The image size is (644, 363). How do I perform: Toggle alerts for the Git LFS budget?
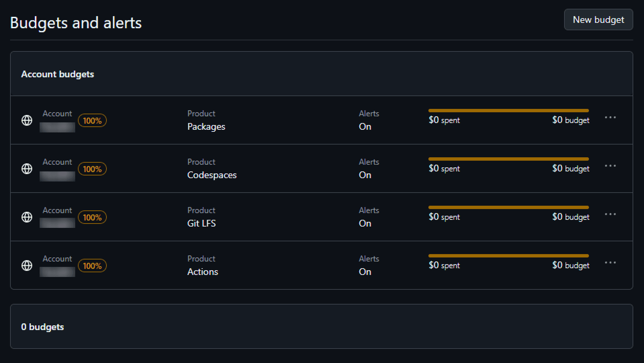click(x=365, y=223)
